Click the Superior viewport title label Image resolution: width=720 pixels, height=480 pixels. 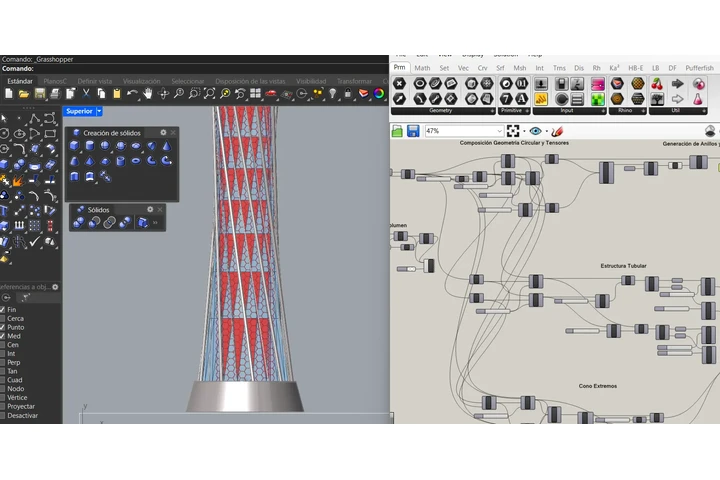[79, 111]
